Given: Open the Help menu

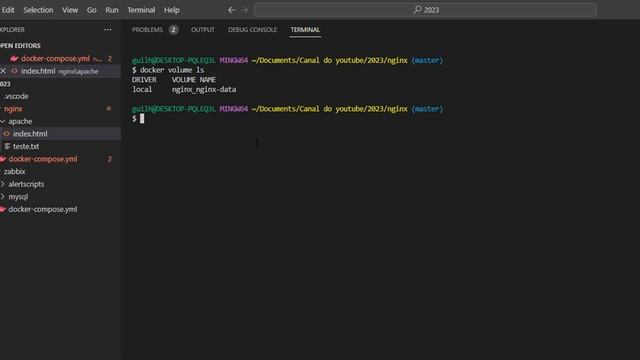Looking at the screenshot, I should click(172, 10).
